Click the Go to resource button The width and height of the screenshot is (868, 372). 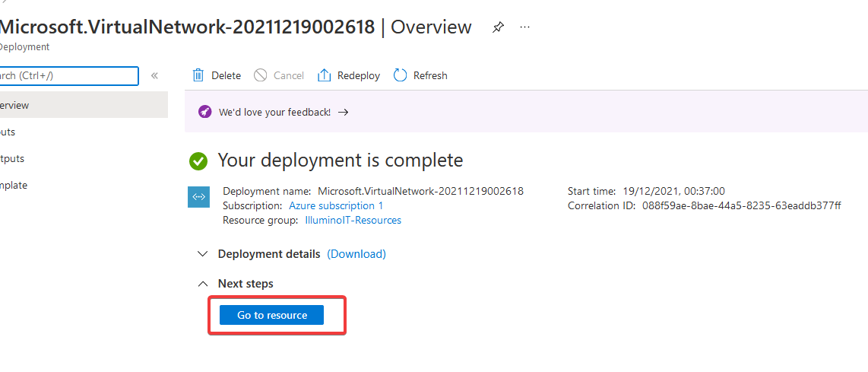[x=272, y=315]
